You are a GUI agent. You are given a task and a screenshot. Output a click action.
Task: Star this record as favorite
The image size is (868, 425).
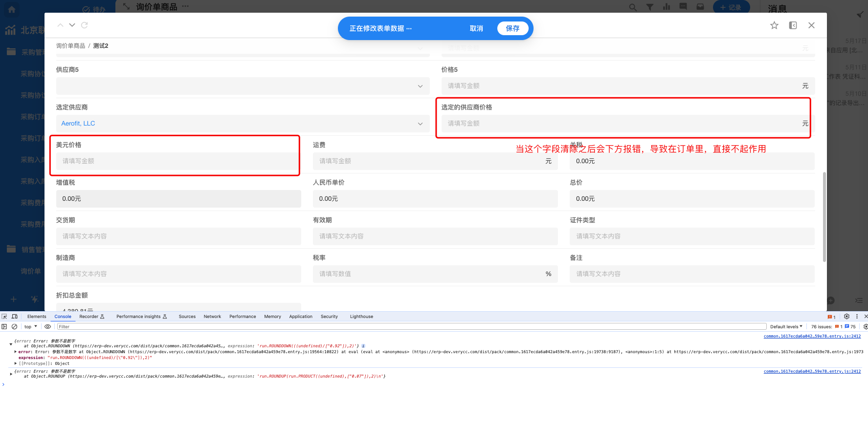click(774, 25)
